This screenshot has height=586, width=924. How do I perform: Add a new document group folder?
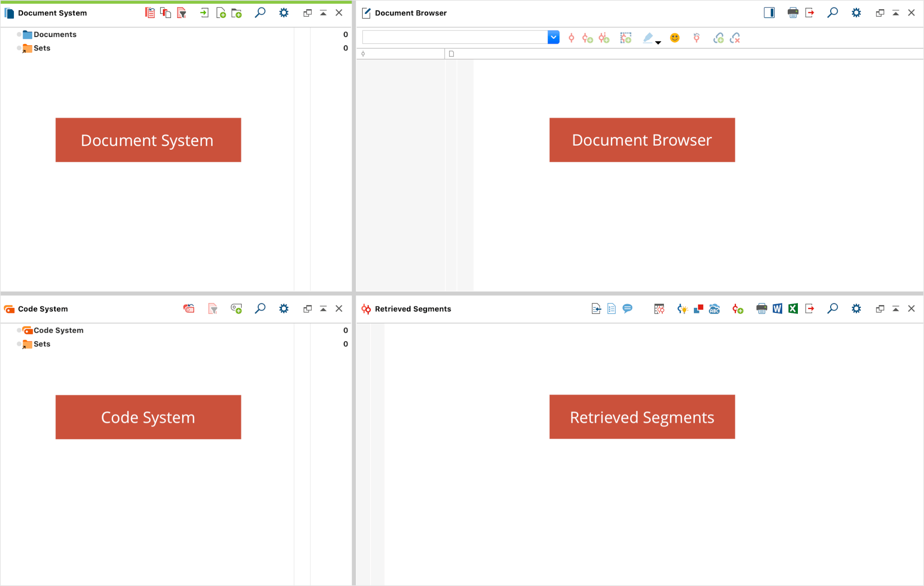pos(237,13)
